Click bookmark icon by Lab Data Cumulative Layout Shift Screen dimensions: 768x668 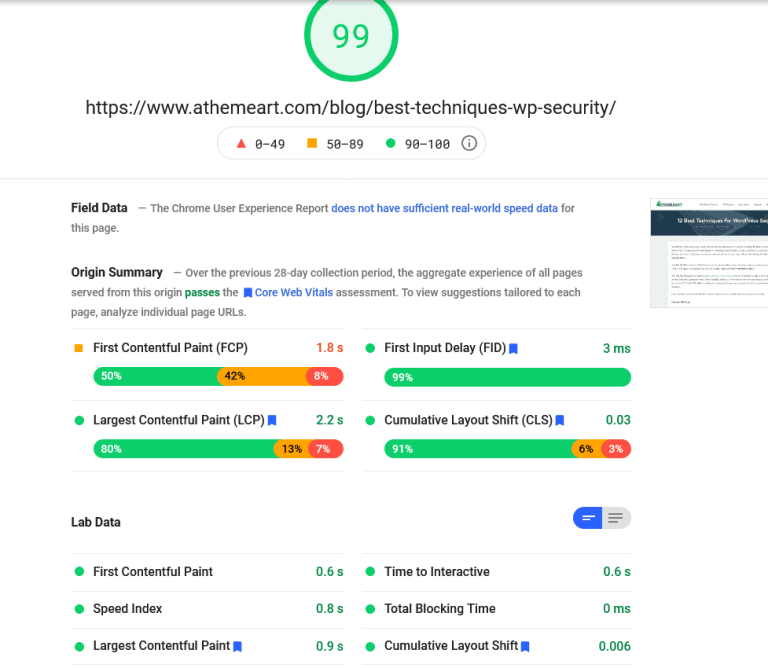pyautogui.click(x=525, y=647)
